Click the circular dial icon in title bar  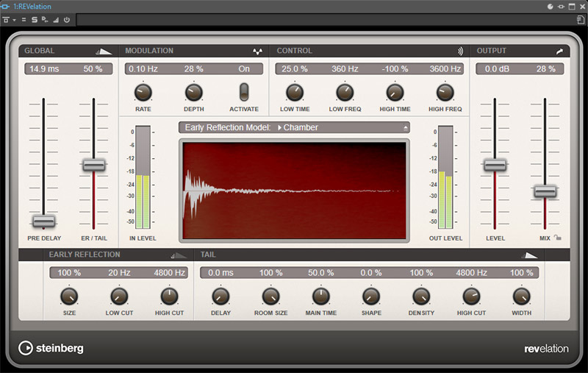pos(550,7)
